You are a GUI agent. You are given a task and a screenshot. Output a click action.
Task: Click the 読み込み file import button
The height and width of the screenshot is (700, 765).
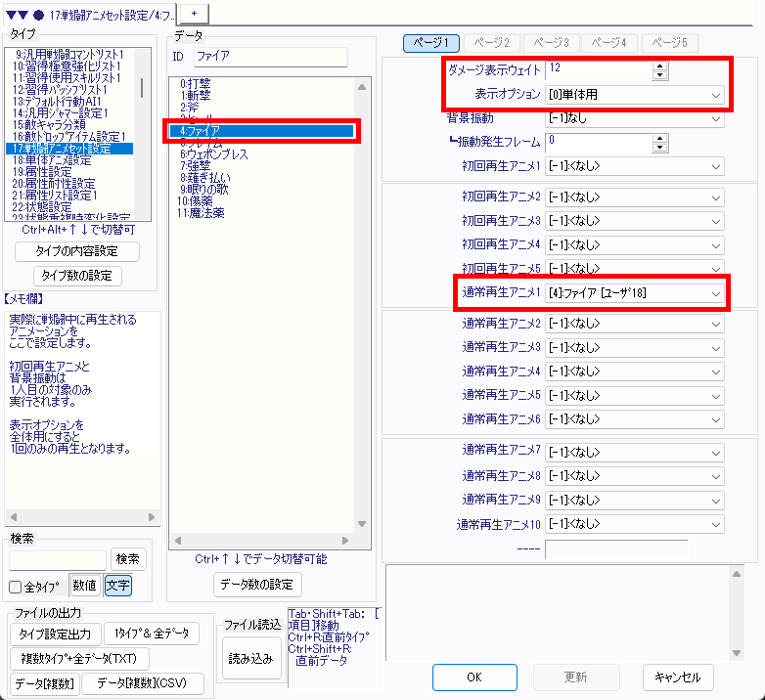(251, 658)
